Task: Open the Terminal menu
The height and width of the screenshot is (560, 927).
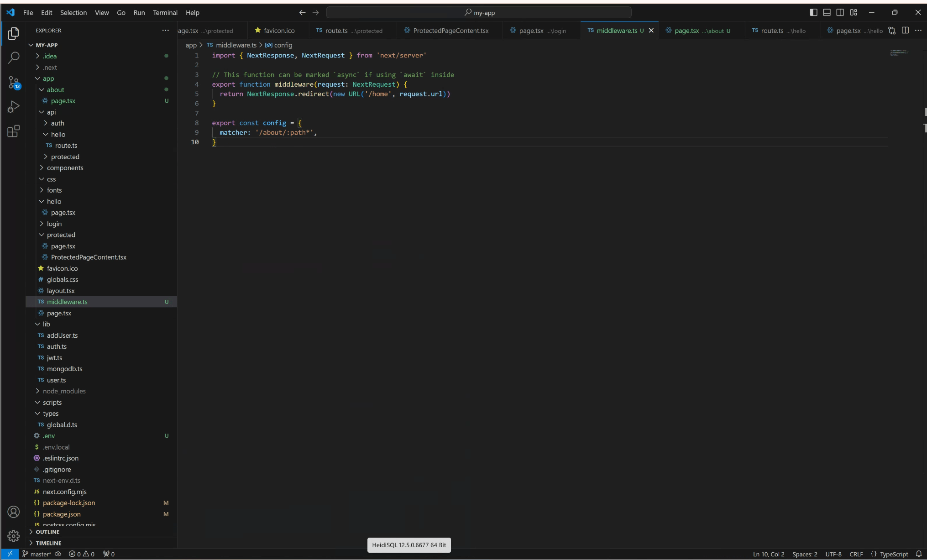Action: tap(165, 12)
